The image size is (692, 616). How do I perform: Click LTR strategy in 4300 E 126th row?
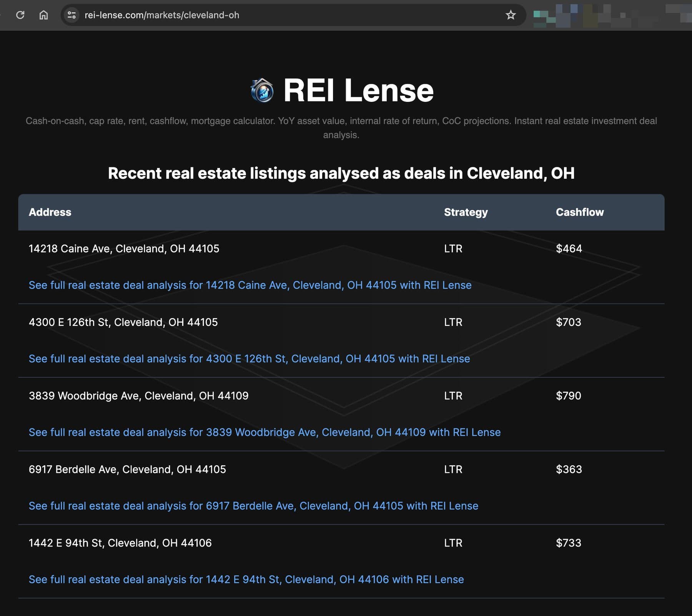click(453, 322)
